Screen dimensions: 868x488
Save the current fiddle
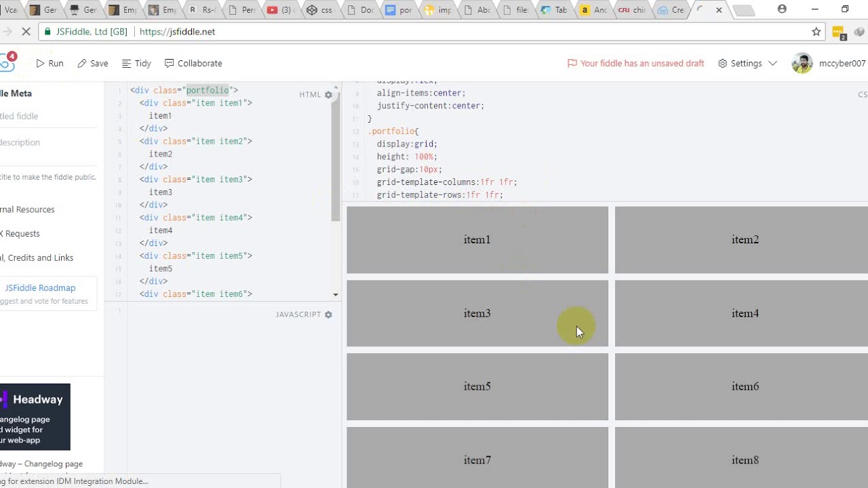92,63
